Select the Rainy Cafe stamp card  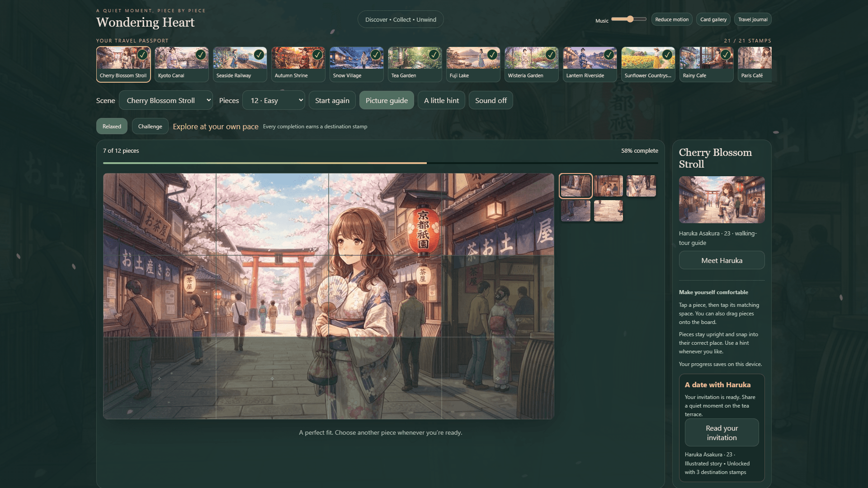pos(707,64)
